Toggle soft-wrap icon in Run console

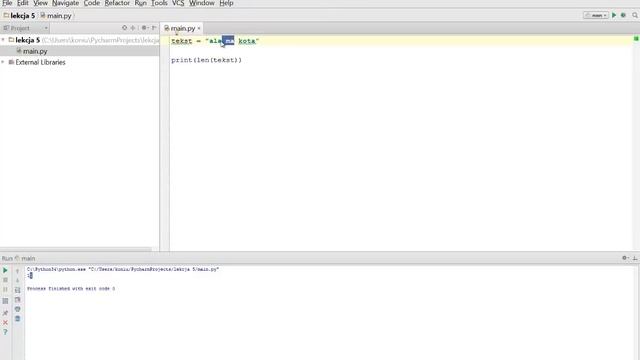(x=18, y=290)
